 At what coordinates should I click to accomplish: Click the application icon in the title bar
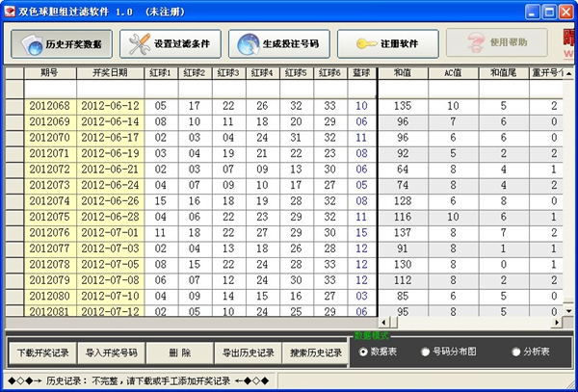(x=10, y=12)
